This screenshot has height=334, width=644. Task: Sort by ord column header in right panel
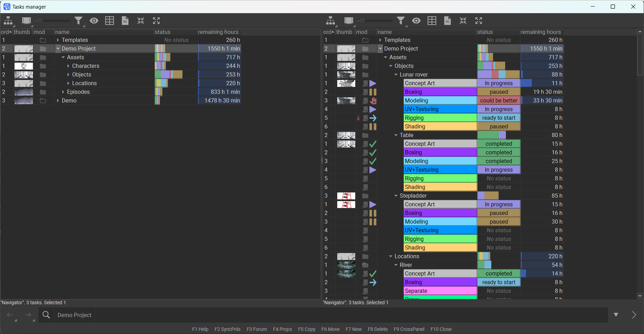click(x=329, y=32)
